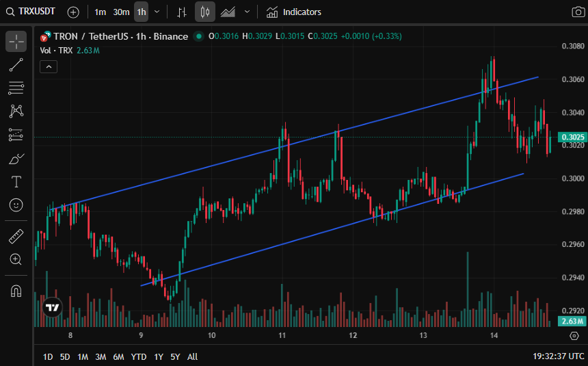Click date label 14 on the time axis
This screenshot has width=588, height=366.
coord(494,335)
